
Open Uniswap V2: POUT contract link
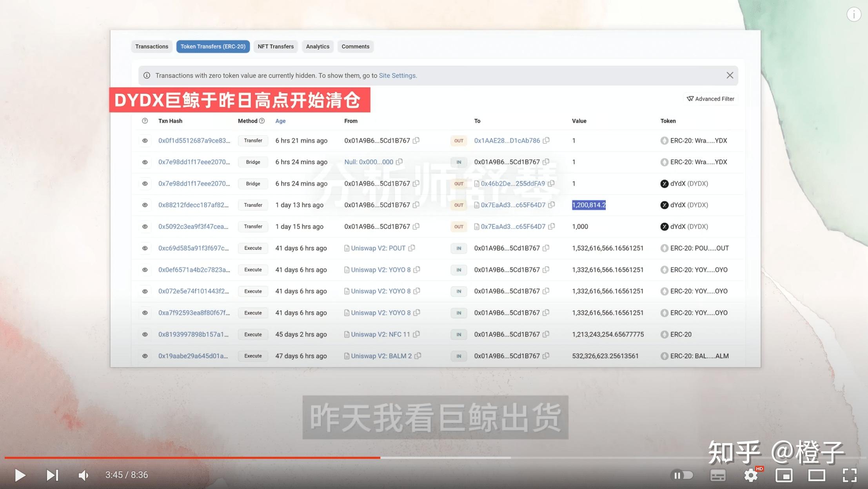378,248
